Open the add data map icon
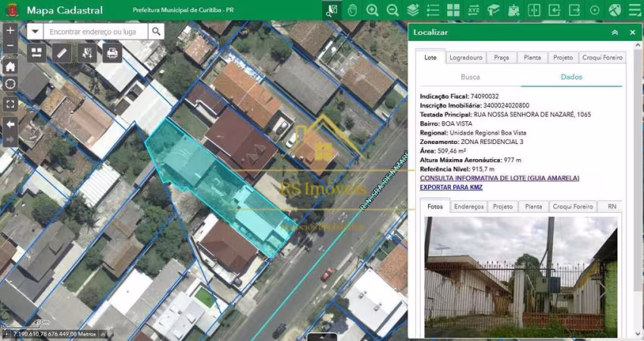Image resolution: width=644 pixels, height=341 pixels. (x=514, y=10)
